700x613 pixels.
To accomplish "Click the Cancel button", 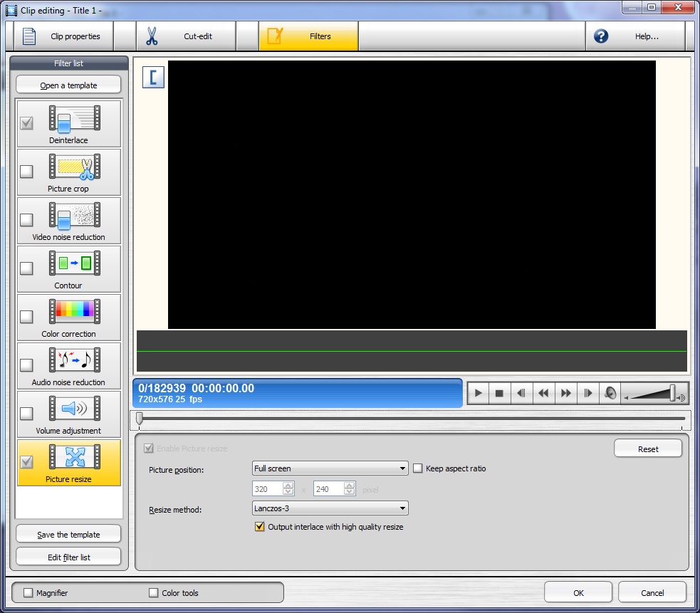I will (652, 592).
